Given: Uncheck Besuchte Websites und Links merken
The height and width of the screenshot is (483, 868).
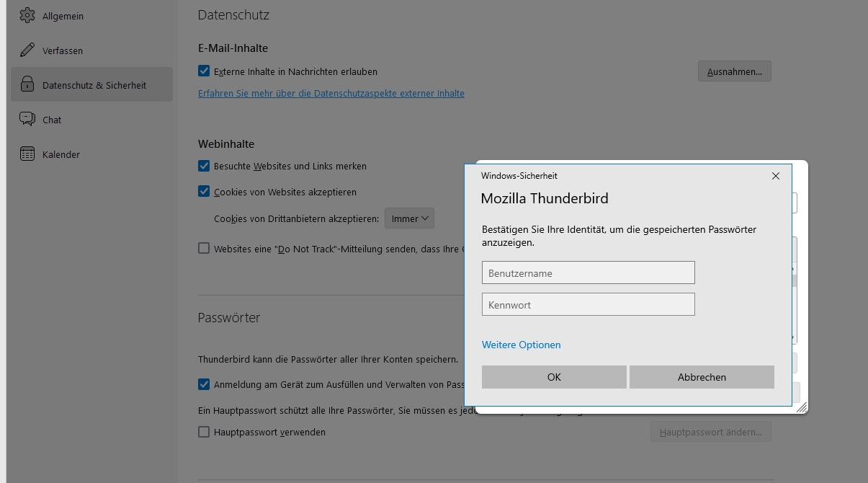Looking at the screenshot, I should click(204, 166).
